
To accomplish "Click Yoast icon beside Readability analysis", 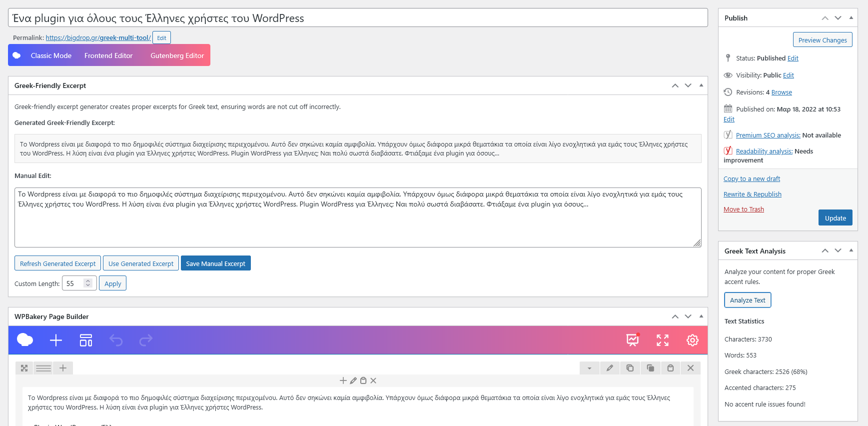I will 728,150.
